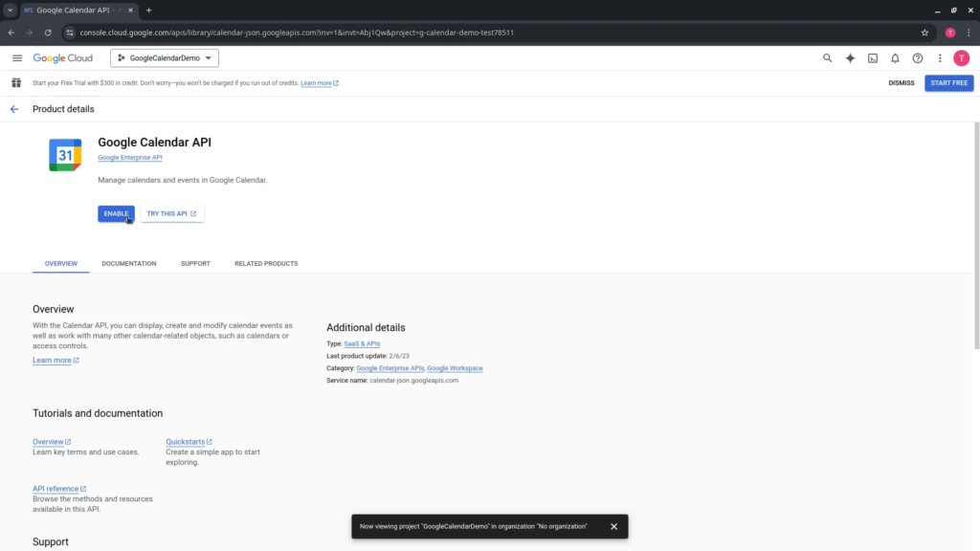Open the Chrome profile avatar
The width and height of the screenshot is (980, 551).
[950, 33]
